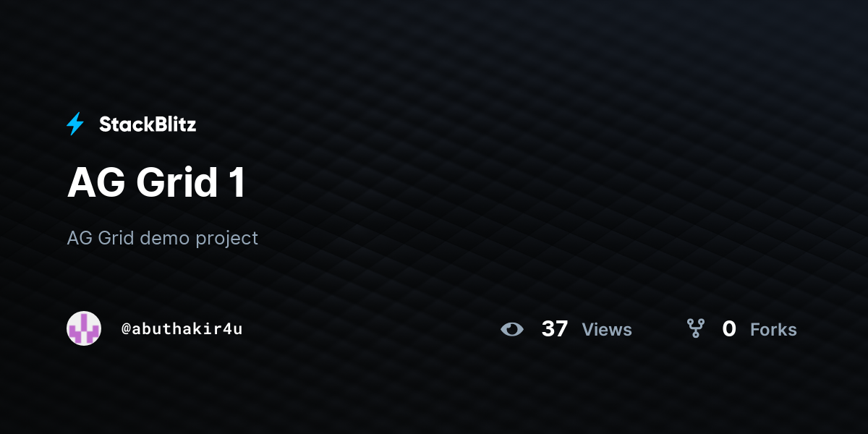Screen dimensions: 868x434
Task: Click the Forks label
Action: coord(773,330)
